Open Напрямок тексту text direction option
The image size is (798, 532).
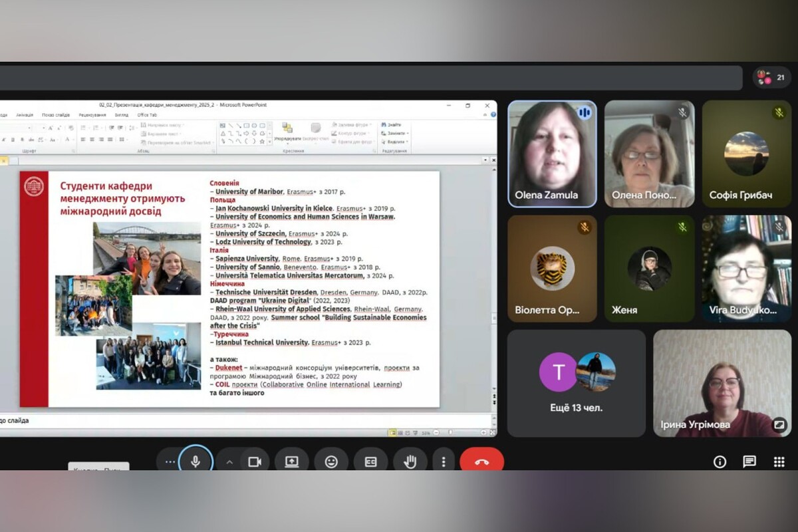(162, 125)
